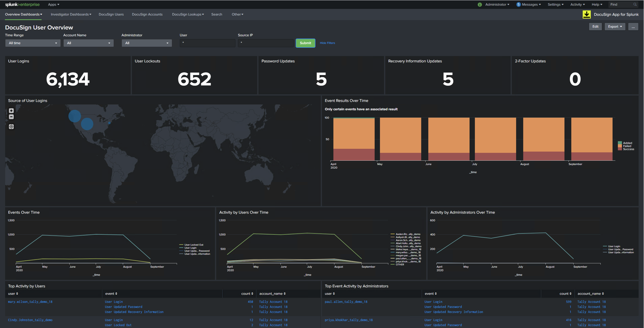Zoom in on the Source of User Logins map
Screen dimensions: 644x328
[x=11, y=111]
